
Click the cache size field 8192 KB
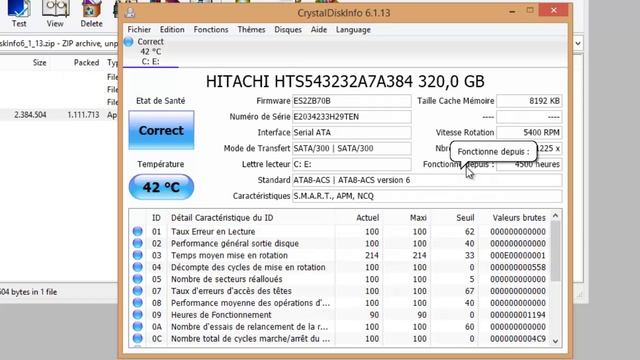pyautogui.click(x=529, y=101)
